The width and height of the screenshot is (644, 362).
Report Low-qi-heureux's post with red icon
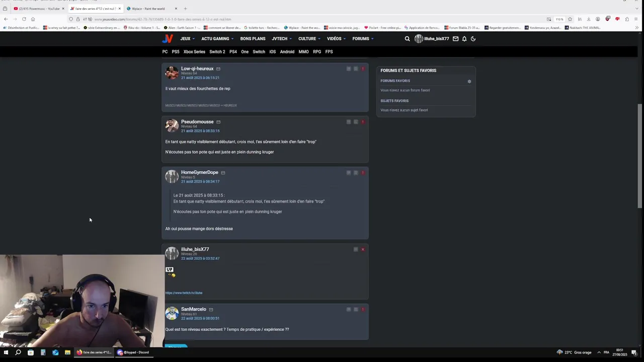363,69
